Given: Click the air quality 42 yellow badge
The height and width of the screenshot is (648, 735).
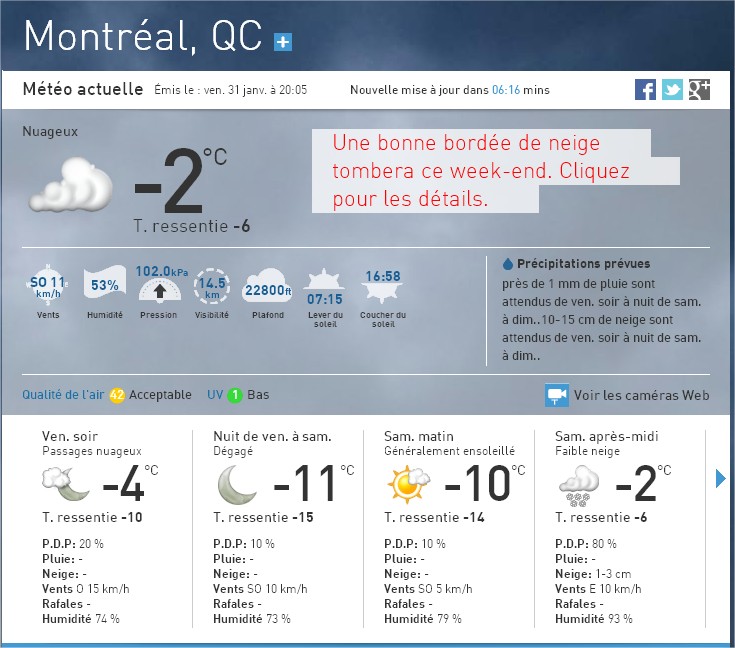Looking at the screenshot, I should click(117, 395).
